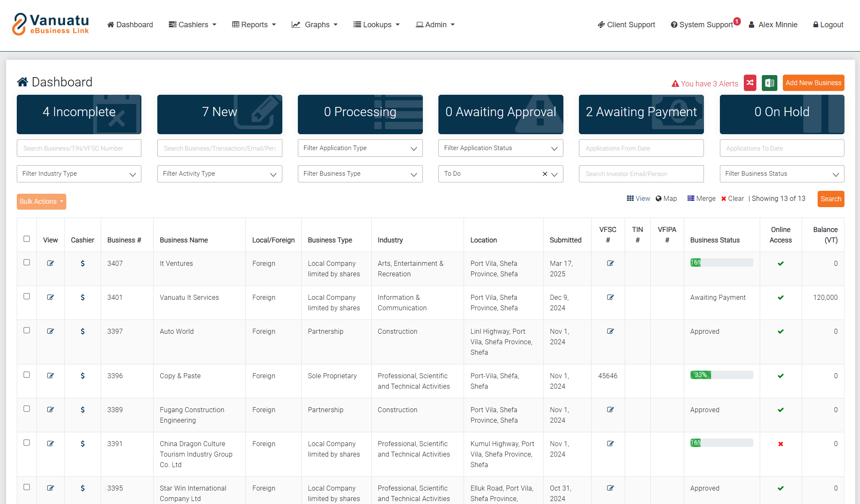Open the Reports menu
This screenshot has height=504, width=860.
254,25
